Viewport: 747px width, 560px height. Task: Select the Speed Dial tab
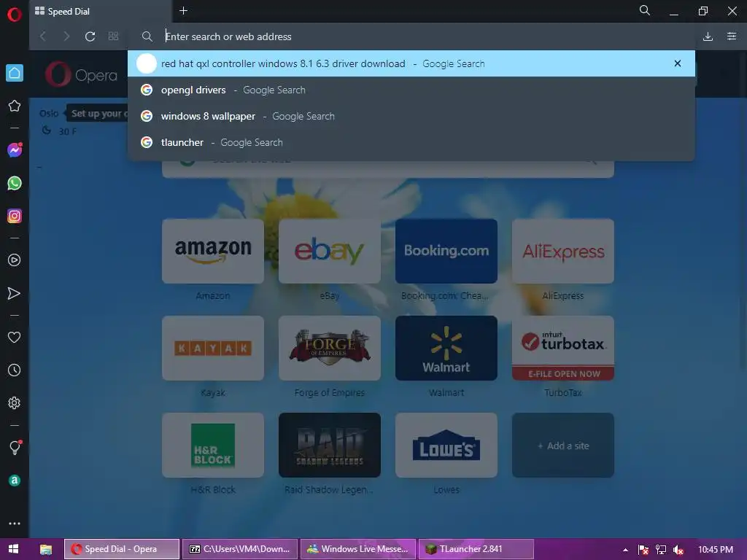[x=100, y=12]
